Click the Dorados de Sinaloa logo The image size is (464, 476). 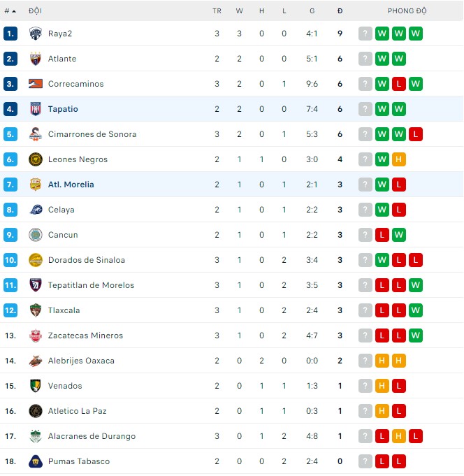36,260
